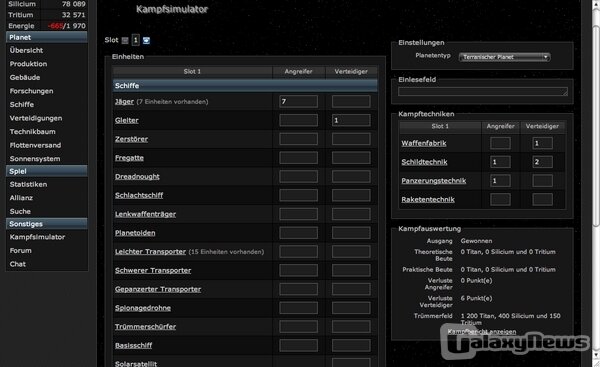Open Statistiken page
The width and height of the screenshot is (600, 367).
(x=28, y=184)
